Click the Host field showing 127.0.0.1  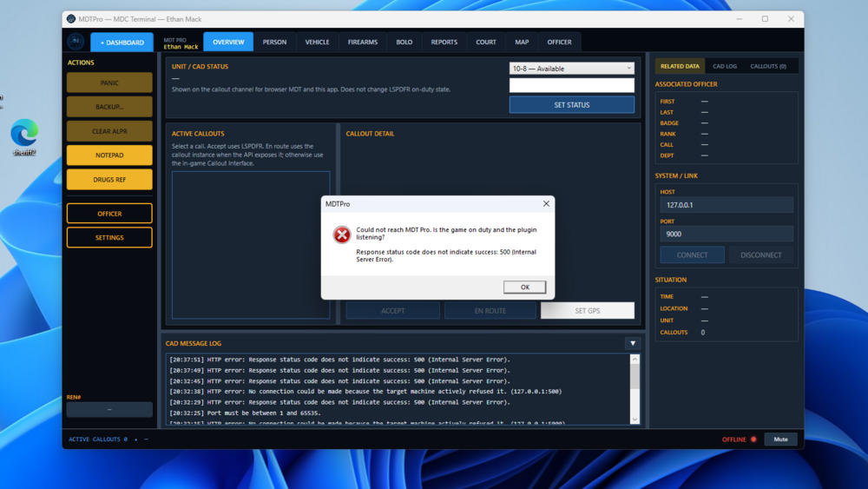pos(727,205)
